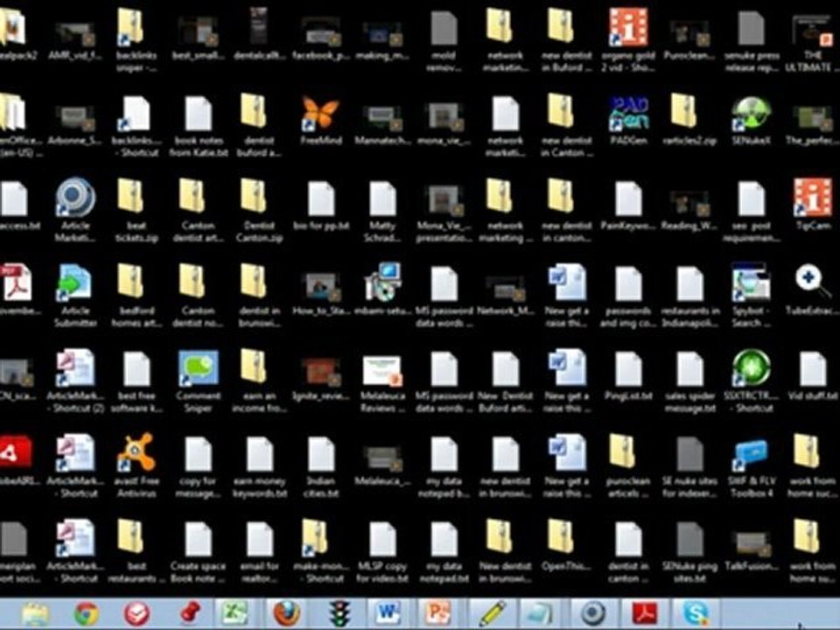Select the Dentist Canton.zip archive
The image size is (840, 630).
259,210
